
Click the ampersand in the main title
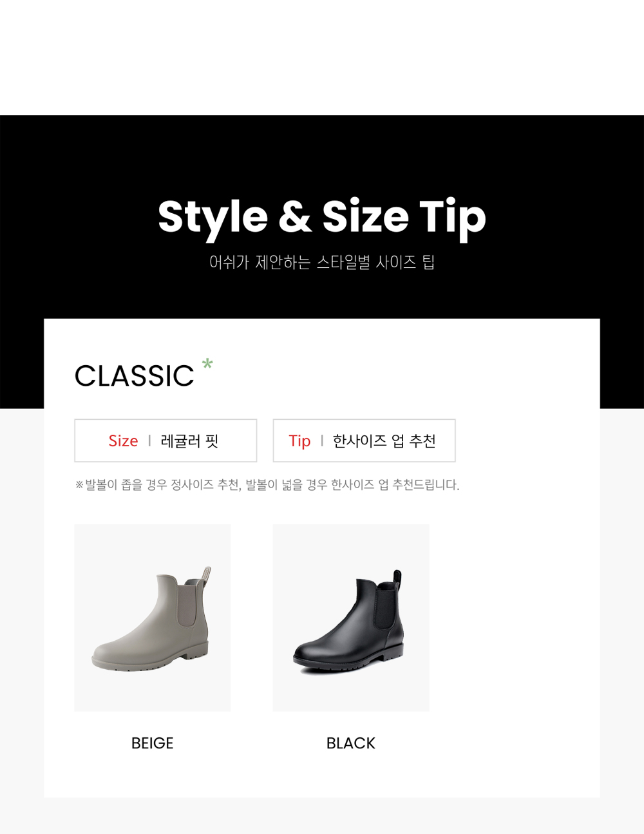tap(295, 216)
